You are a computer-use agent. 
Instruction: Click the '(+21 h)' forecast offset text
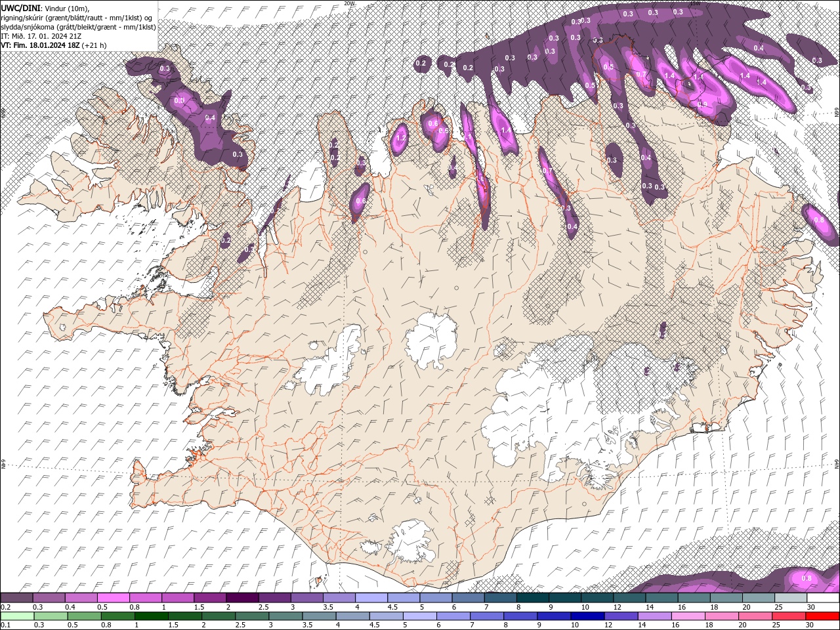coord(94,45)
